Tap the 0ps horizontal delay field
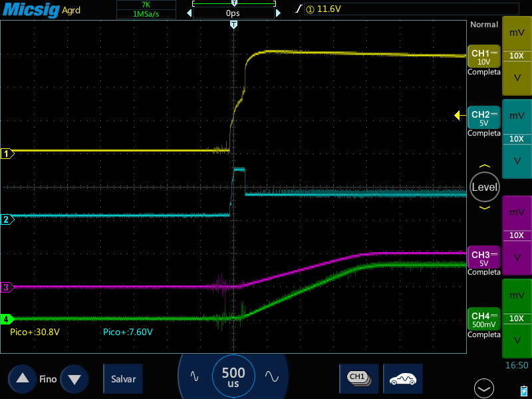532x399 pixels. pyautogui.click(x=233, y=13)
